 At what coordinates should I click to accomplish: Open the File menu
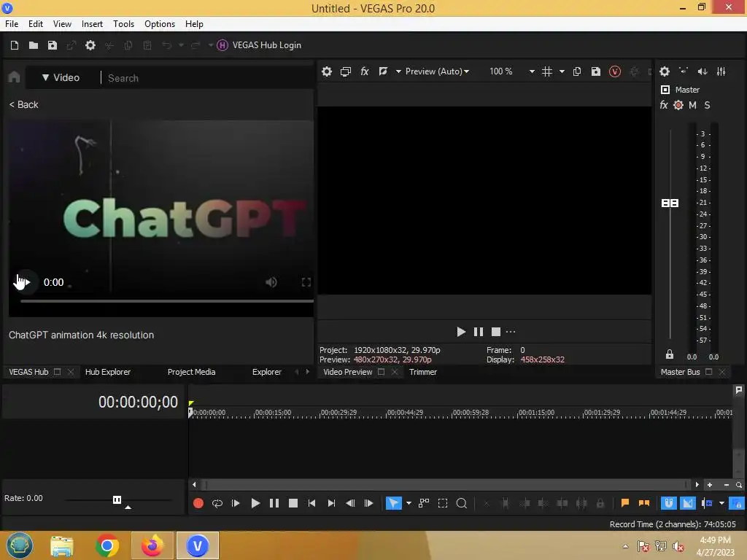[x=12, y=24]
